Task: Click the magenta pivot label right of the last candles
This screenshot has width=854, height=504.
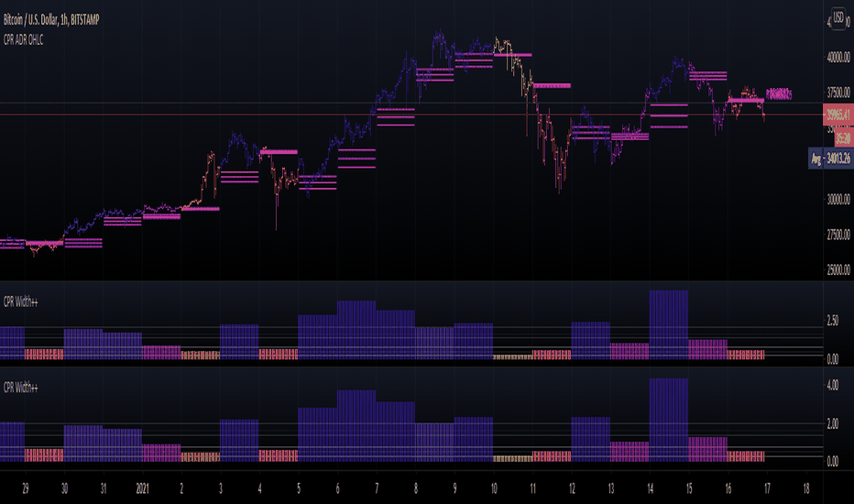Action: (x=779, y=94)
